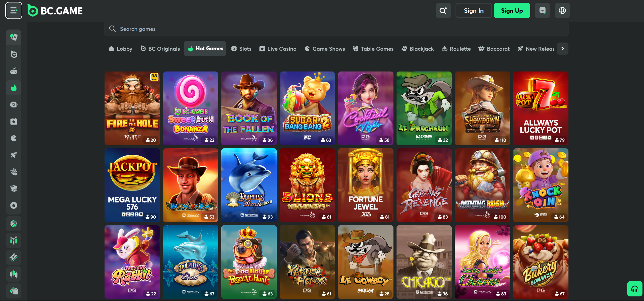This screenshot has width=644, height=301.
Task: Open Chicago Novomatic game
Action: pyautogui.click(x=424, y=262)
